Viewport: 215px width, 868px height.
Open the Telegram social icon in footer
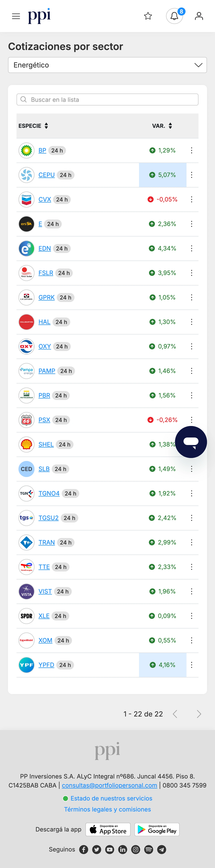(162, 849)
